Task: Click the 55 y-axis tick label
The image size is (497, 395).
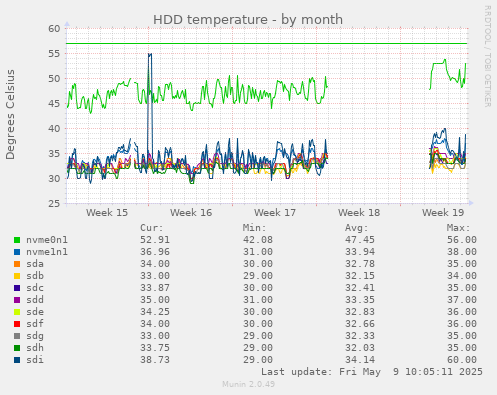Action: (x=54, y=54)
